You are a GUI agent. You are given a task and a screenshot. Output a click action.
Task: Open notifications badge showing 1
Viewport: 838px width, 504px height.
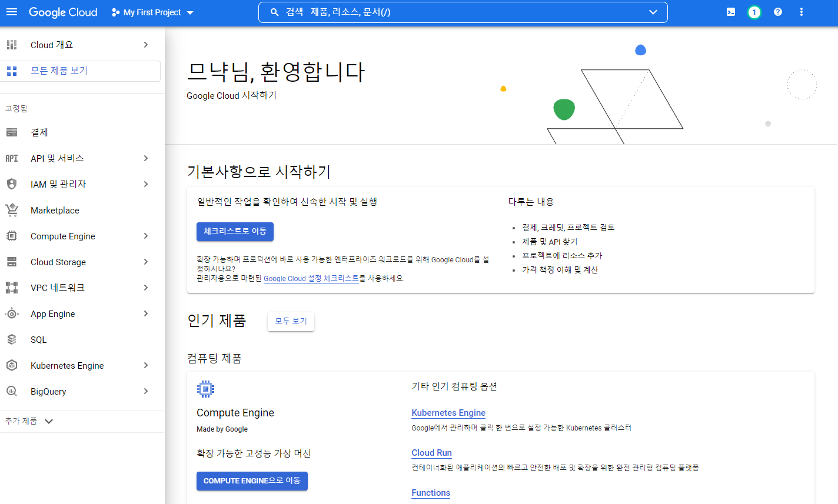click(x=754, y=12)
